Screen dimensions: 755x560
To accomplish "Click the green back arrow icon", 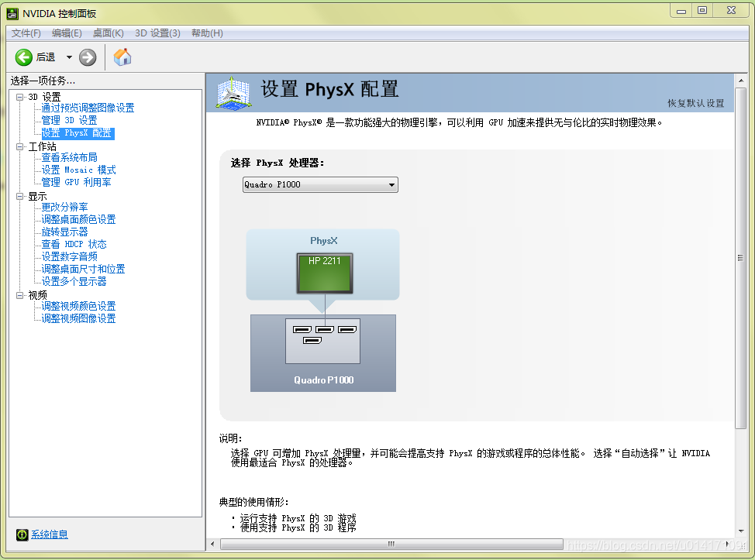I will point(23,57).
